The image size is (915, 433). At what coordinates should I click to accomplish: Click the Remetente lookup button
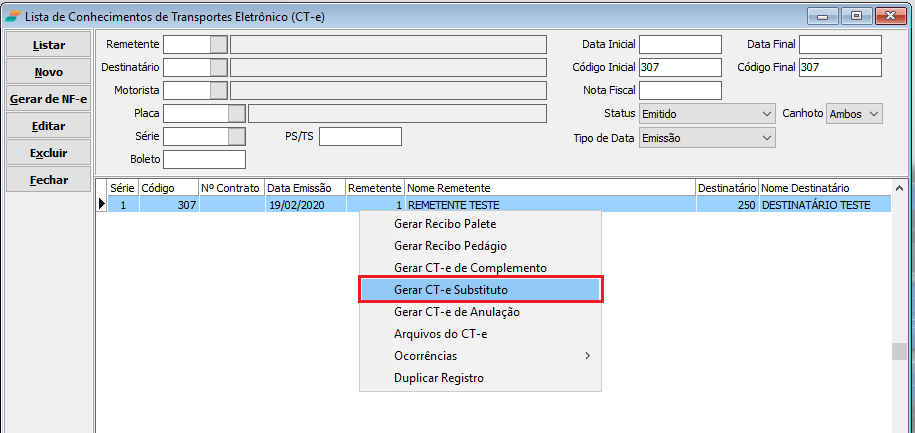219,44
